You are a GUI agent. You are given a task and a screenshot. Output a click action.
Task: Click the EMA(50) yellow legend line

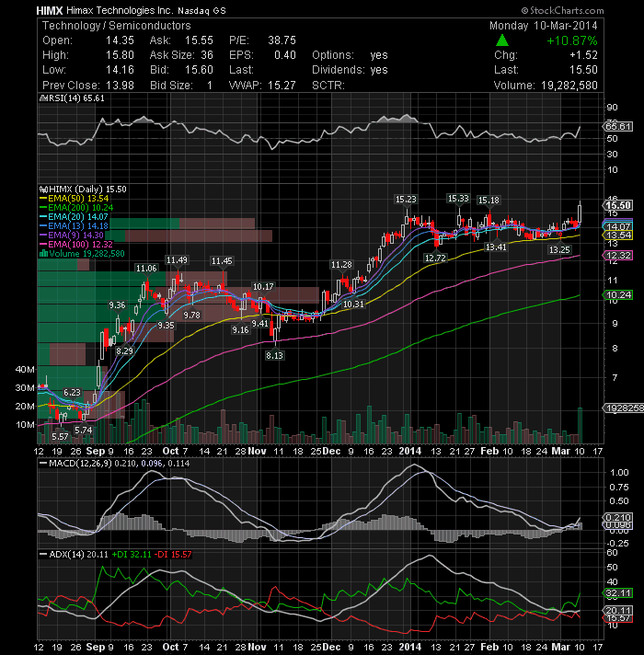pyautogui.click(x=43, y=199)
